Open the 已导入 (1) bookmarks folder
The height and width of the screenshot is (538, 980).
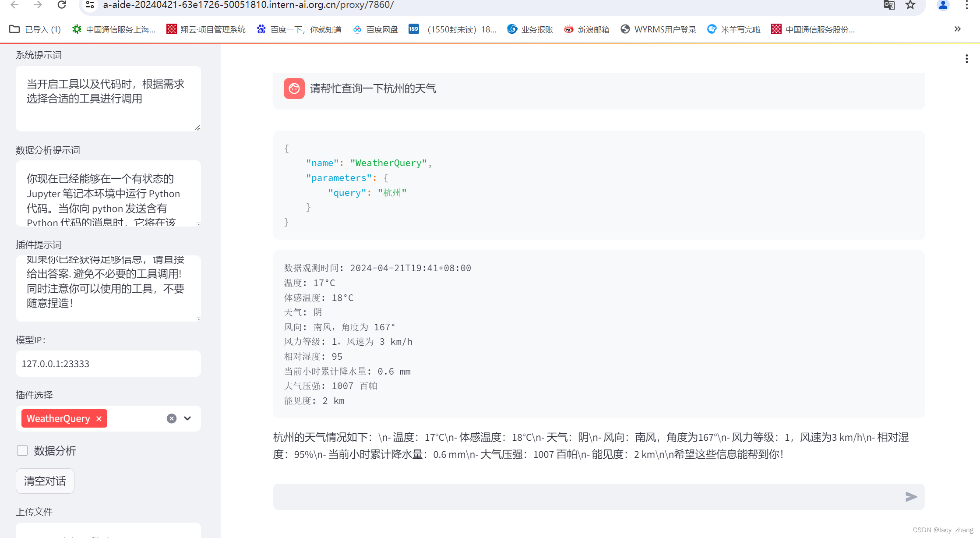(35, 29)
